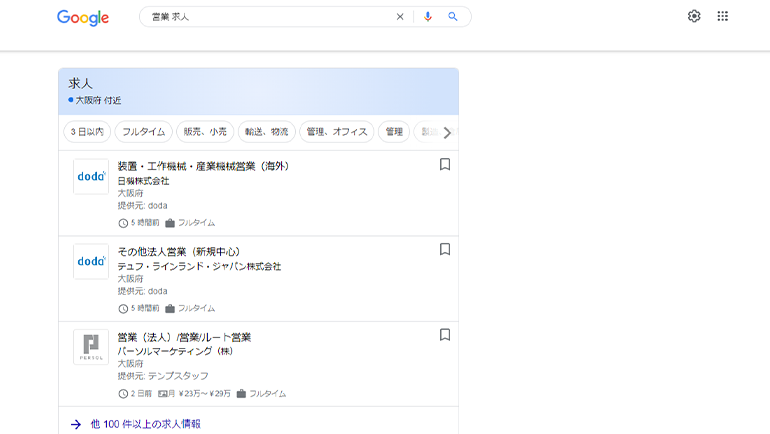Bookmark the 装置・工作機械 job listing
This screenshot has width=770, height=434.
coord(445,165)
